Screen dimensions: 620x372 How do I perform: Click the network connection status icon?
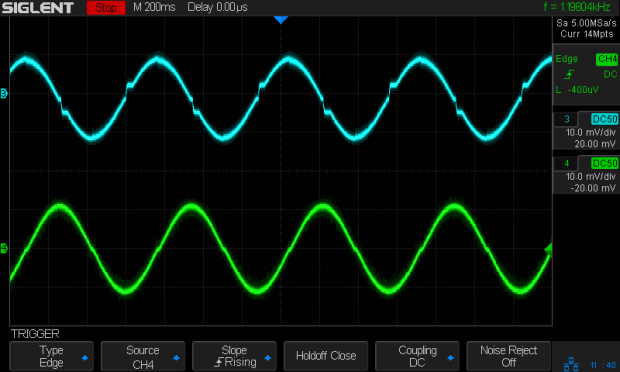pyautogui.click(x=571, y=364)
